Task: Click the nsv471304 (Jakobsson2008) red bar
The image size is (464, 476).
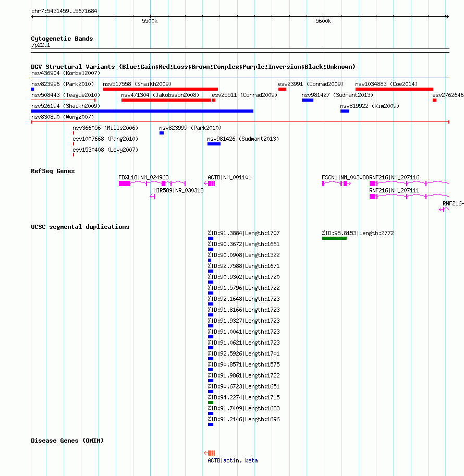Action: pos(166,100)
